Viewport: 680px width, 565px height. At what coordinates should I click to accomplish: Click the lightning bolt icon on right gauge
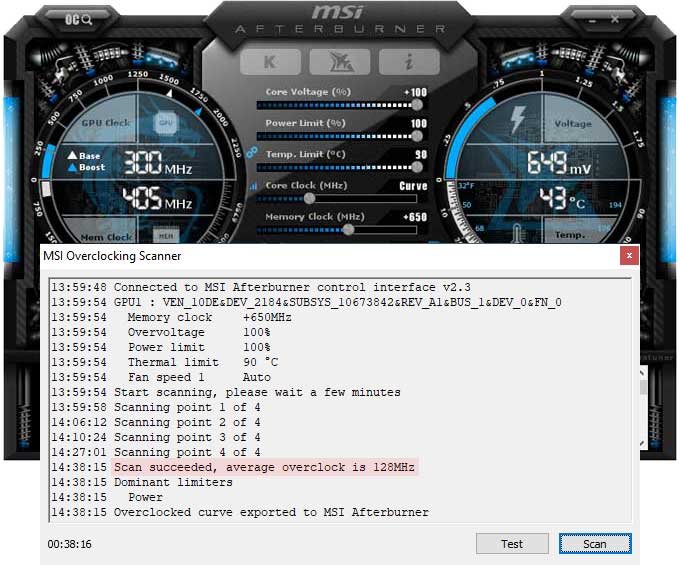click(517, 119)
